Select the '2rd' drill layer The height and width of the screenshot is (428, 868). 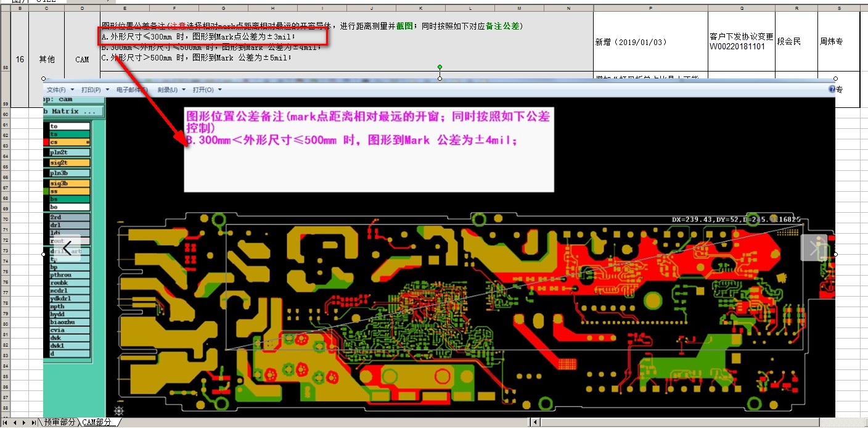[x=70, y=218]
